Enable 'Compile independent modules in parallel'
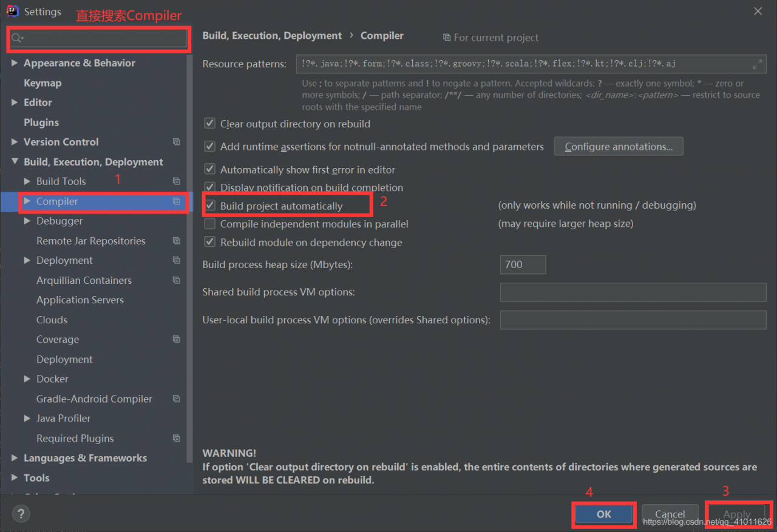The width and height of the screenshot is (777, 532). pos(209,224)
